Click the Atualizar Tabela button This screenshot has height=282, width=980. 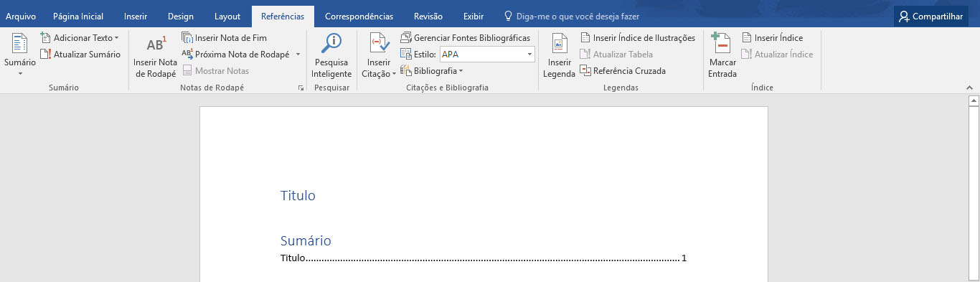pos(616,54)
